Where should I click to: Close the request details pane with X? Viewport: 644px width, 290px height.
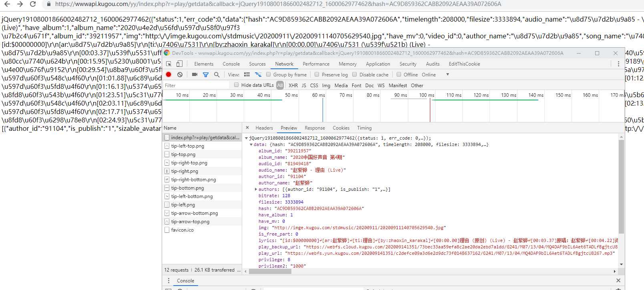pos(247,128)
